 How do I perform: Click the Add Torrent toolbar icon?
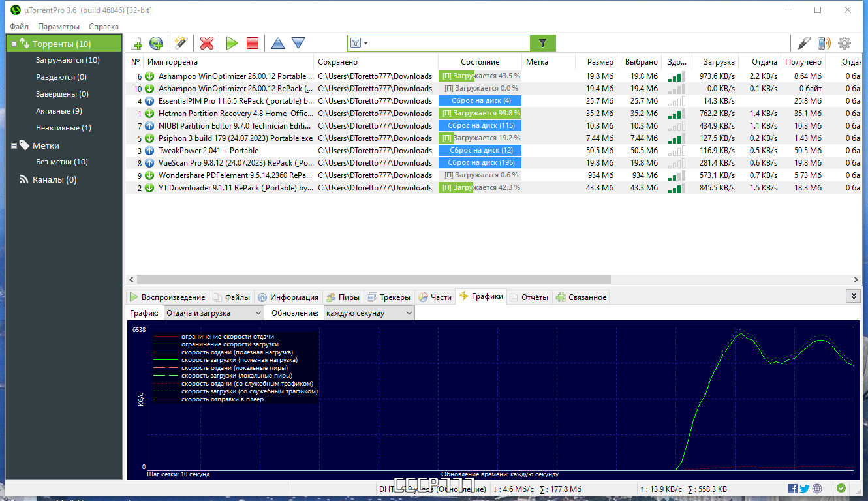tap(136, 43)
